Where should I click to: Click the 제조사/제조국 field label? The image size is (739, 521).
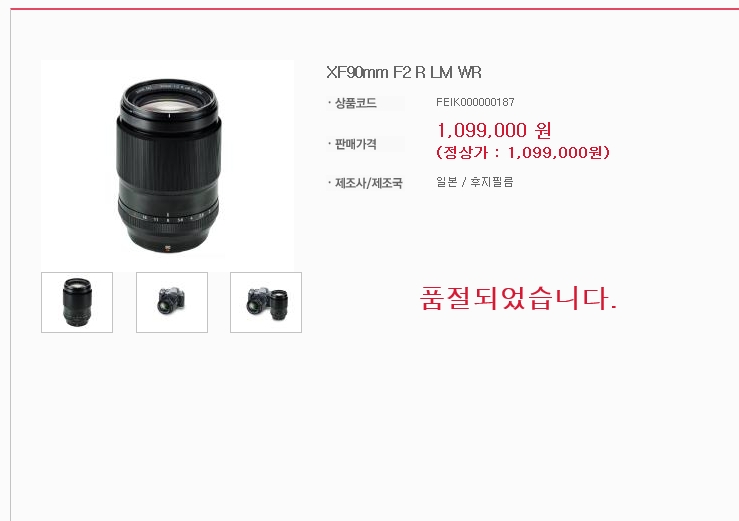[x=369, y=183]
